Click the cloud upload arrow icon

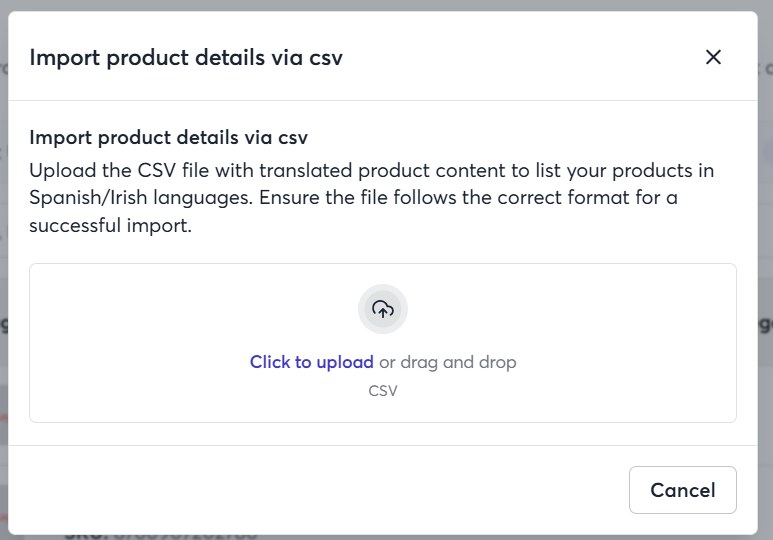pos(383,309)
